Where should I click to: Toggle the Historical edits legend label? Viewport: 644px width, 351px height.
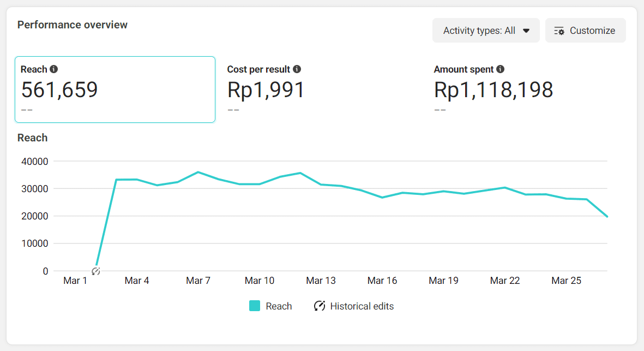[x=362, y=306]
